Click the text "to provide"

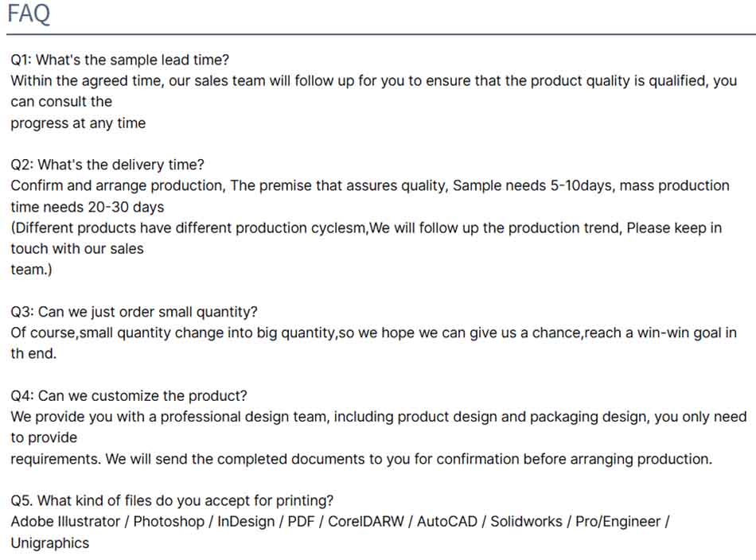tap(44, 437)
